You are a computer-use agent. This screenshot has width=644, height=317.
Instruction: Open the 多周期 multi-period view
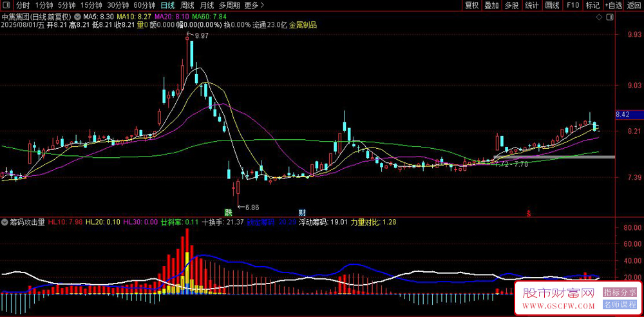(229, 5)
